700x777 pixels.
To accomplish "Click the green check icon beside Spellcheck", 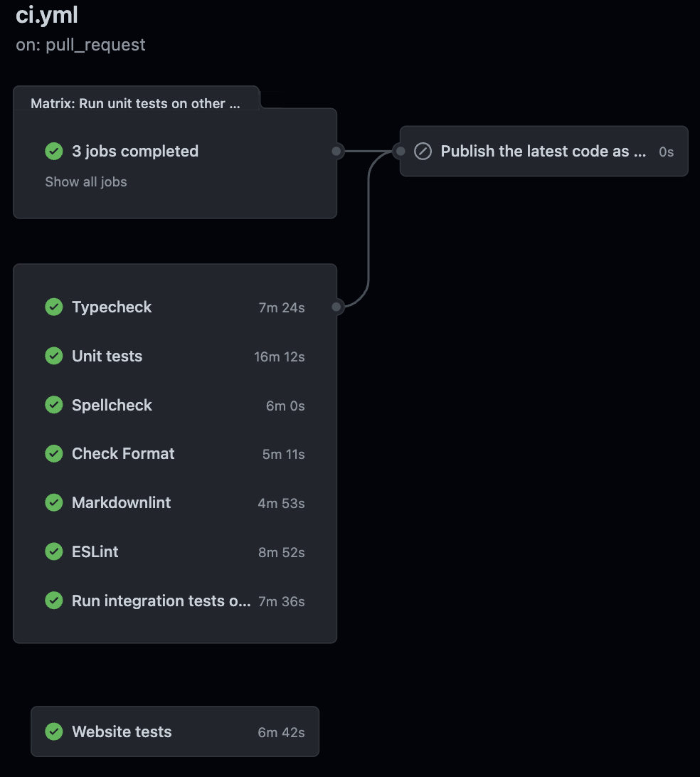I will point(54,405).
